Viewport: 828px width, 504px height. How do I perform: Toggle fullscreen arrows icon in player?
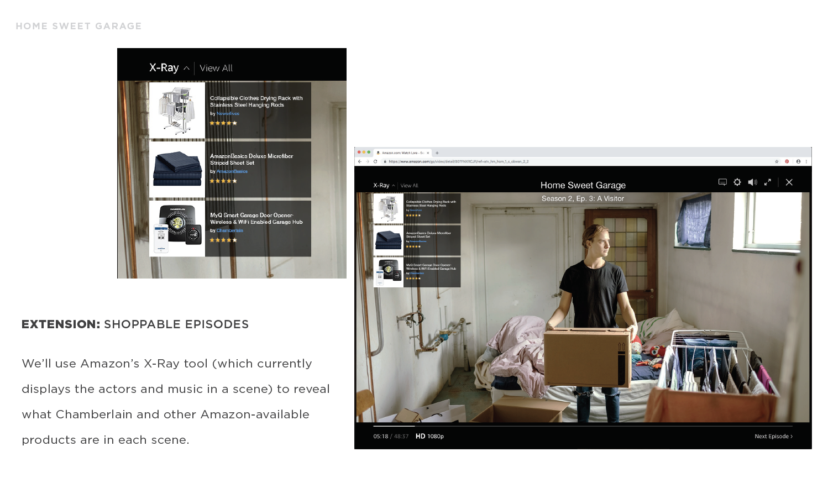pyautogui.click(x=768, y=182)
